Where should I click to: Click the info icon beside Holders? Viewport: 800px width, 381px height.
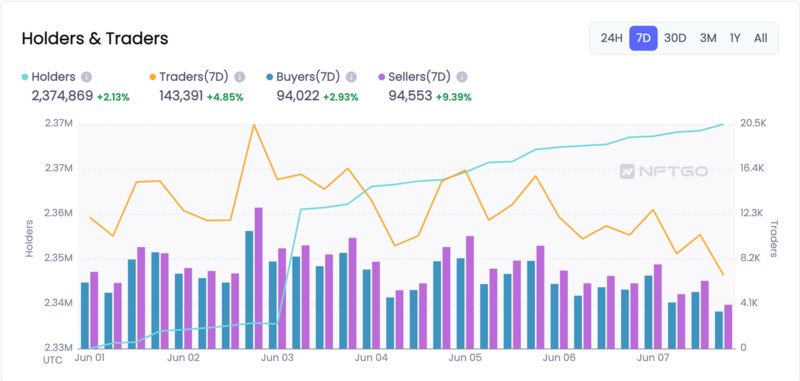click(x=87, y=77)
